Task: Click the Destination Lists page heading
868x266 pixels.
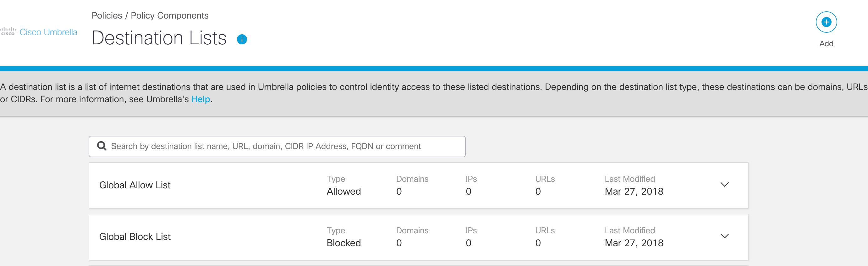Action: click(159, 38)
